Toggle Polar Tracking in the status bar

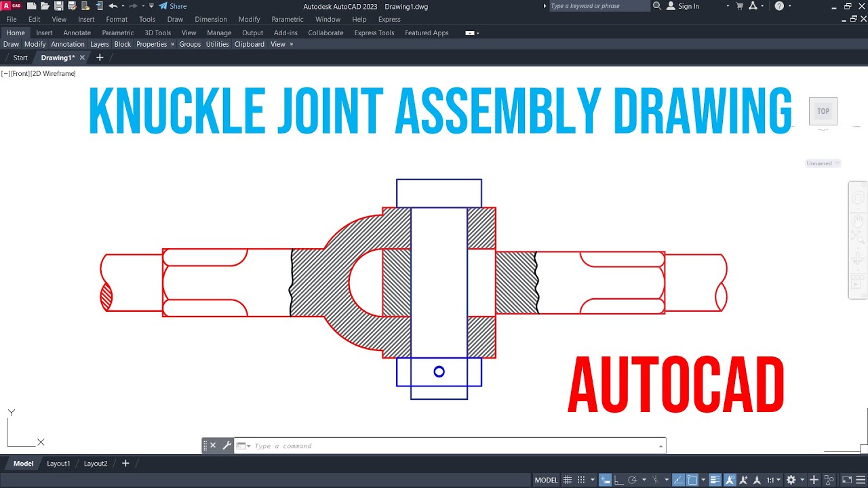(x=632, y=480)
